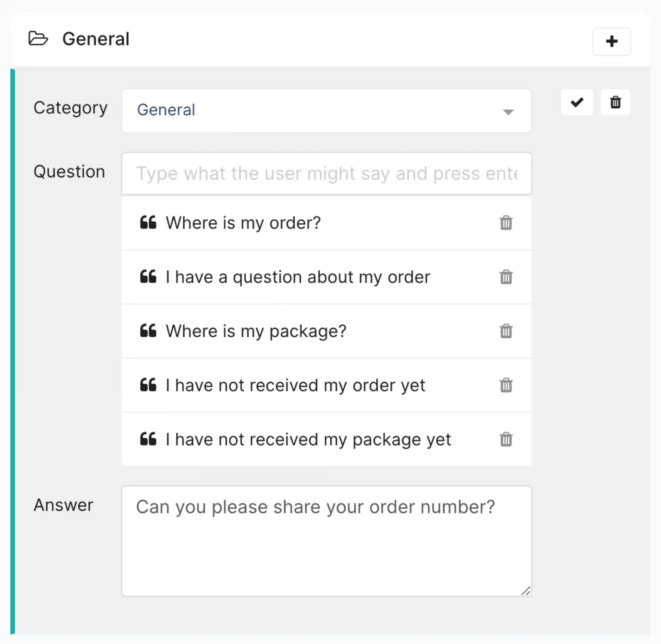Grab the Answer box resize handle
The width and height of the screenshot is (661, 644).
coord(526,591)
